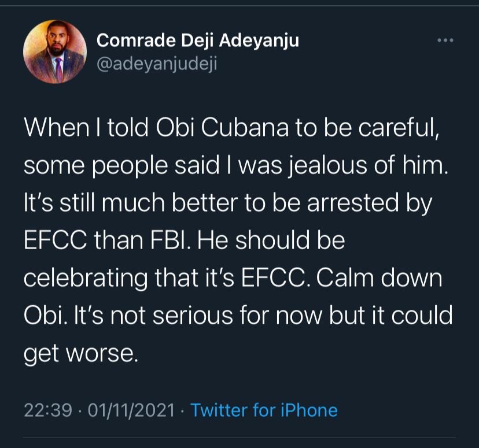
Task: Open the three-dot more options menu
Action: click(x=445, y=40)
